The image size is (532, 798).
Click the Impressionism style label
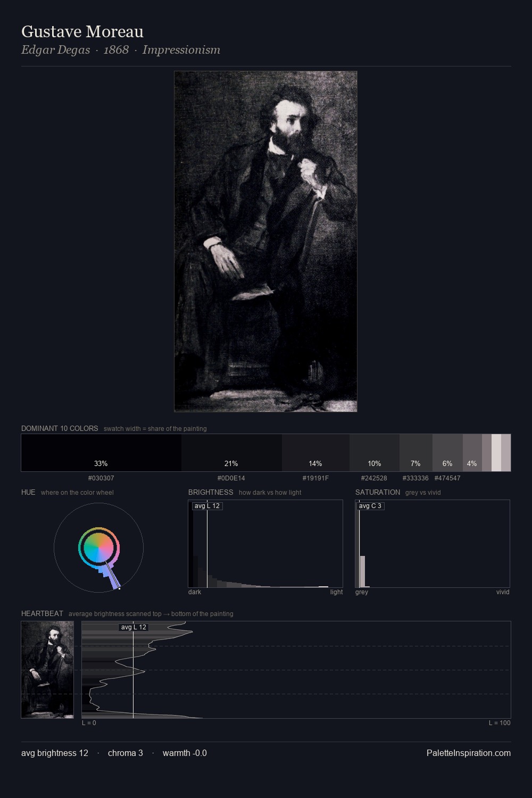click(181, 50)
